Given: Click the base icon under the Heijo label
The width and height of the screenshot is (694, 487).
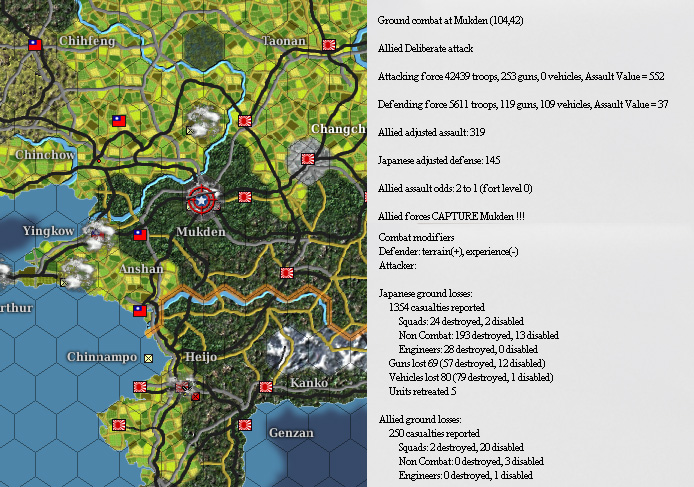Looking at the screenshot, I should coord(182,387).
